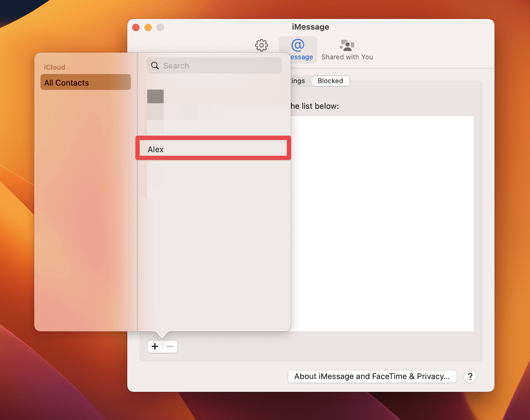This screenshot has height=420, width=530.
Task: Select All Contacts in the iCloud sidebar
Action: click(x=85, y=82)
